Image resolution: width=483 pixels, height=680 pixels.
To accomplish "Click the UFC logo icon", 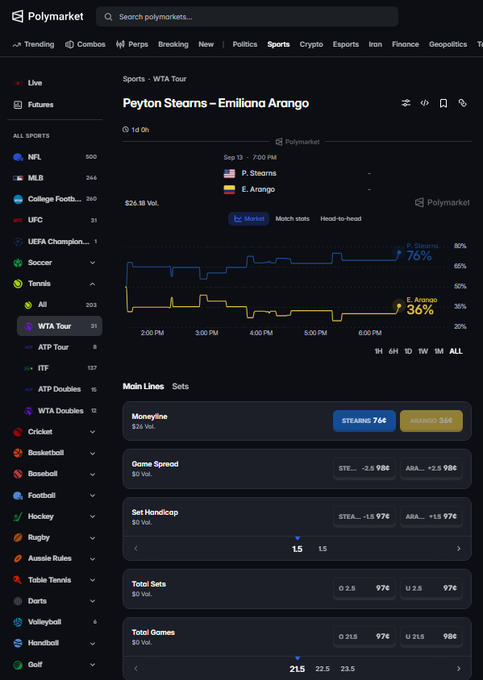I will pos(18,220).
